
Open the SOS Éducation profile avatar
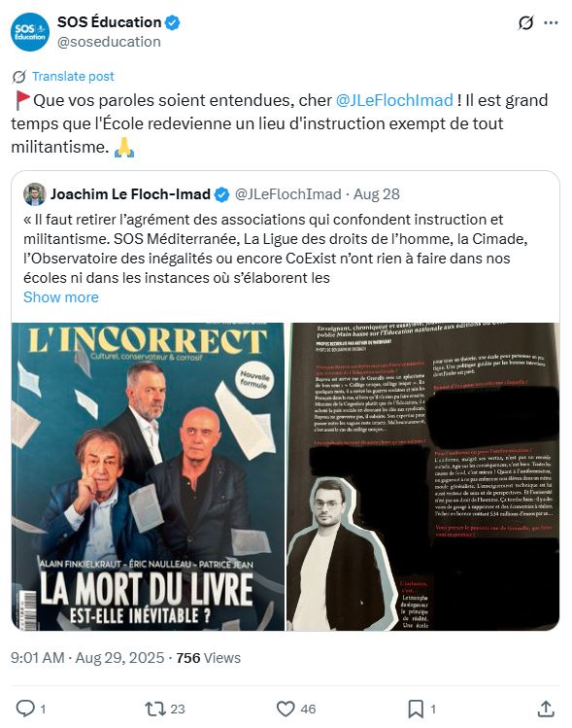coord(30,32)
